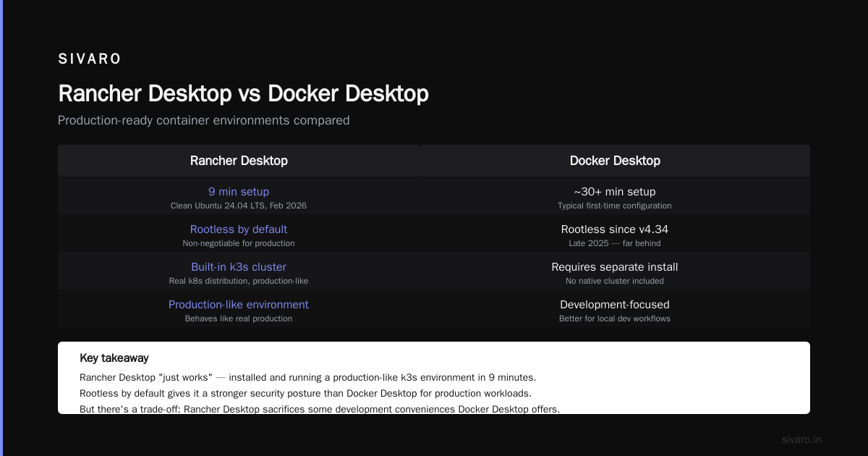Viewport: 868px width, 456px height.
Task: Click 'Behaves like real production' note
Action: (x=239, y=318)
